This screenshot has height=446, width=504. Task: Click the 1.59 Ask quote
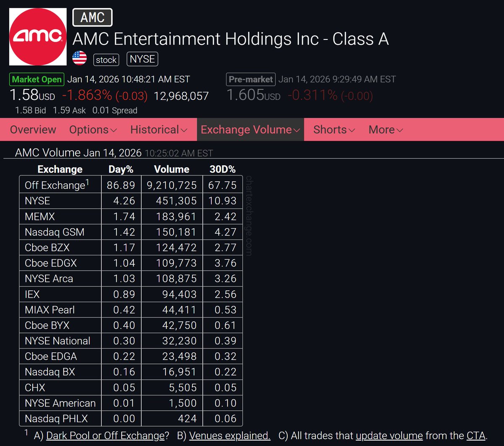[69, 110]
